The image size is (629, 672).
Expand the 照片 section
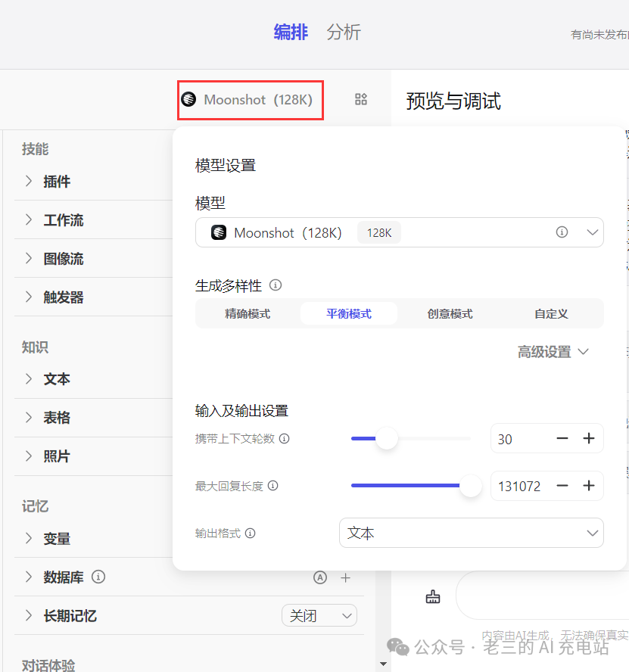point(29,456)
